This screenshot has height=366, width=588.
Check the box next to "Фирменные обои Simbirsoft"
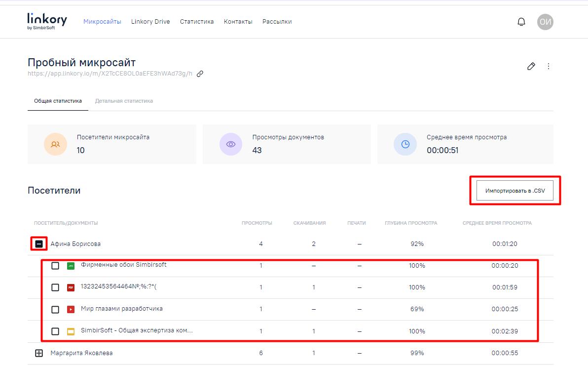tap(55, 265)
